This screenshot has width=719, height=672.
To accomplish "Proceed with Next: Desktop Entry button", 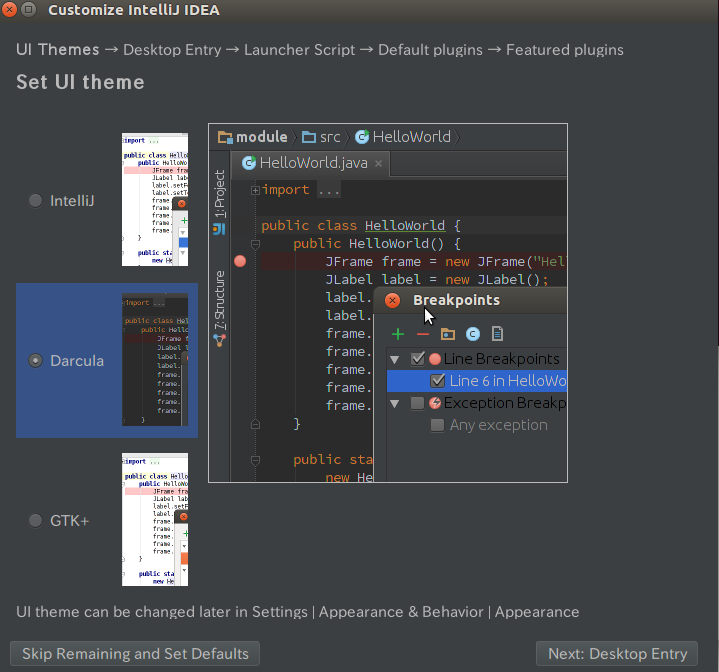I will point(617,654).
